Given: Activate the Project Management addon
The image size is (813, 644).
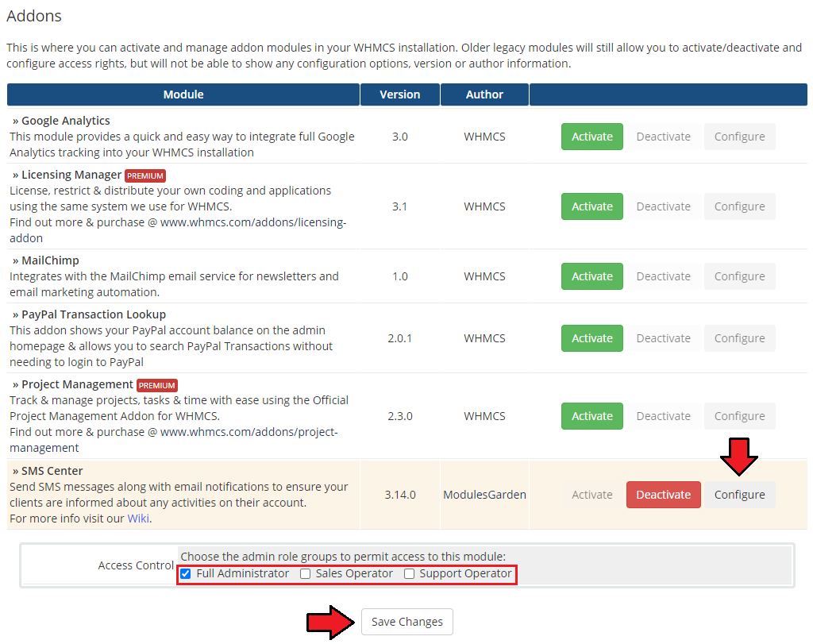Looking at the screenshot, I should tap(592, 416).
